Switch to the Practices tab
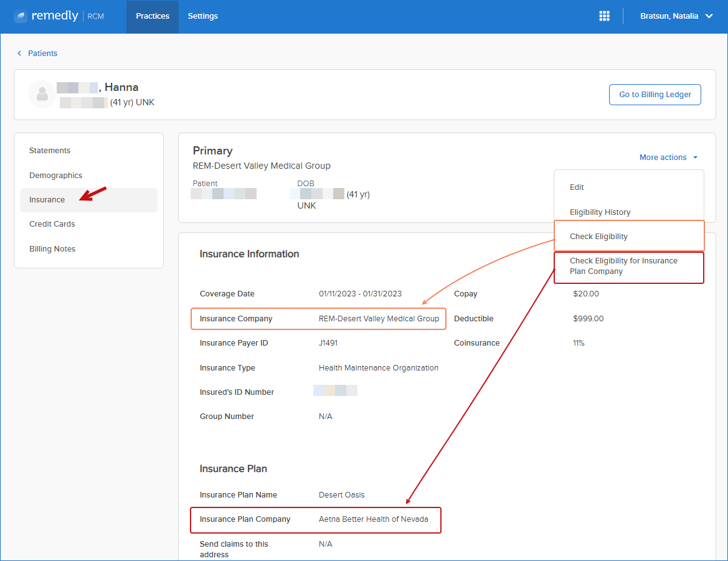728x561 pixels. [x=153, y=16]
